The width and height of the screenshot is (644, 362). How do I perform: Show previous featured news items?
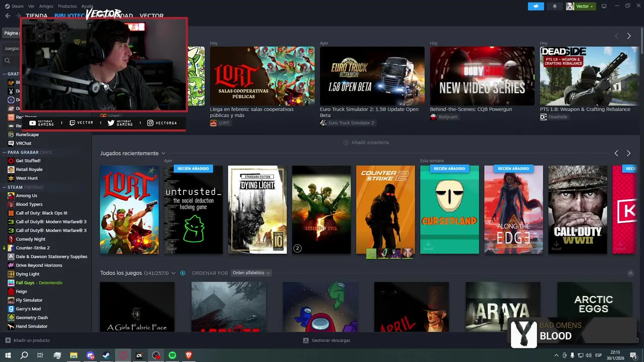coord(616,36)
